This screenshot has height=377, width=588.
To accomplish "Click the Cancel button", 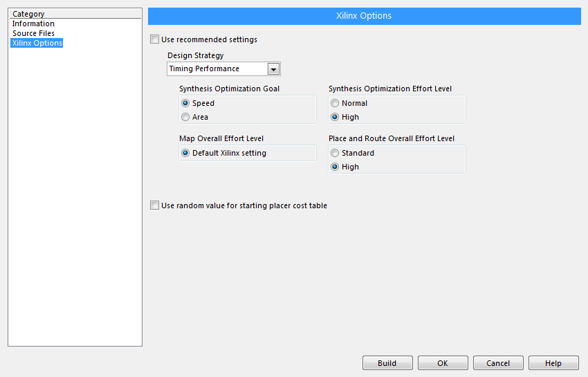I will click(498, 363).
